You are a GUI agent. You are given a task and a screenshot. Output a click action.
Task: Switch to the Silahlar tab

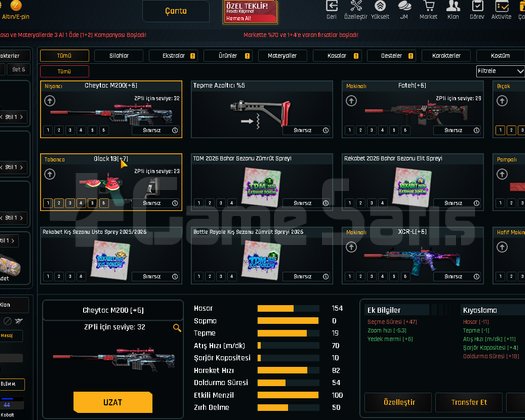tap(119, 56)
